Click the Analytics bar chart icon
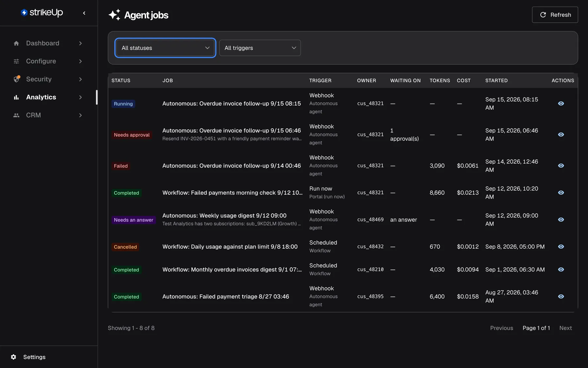 tap(16, 97)
